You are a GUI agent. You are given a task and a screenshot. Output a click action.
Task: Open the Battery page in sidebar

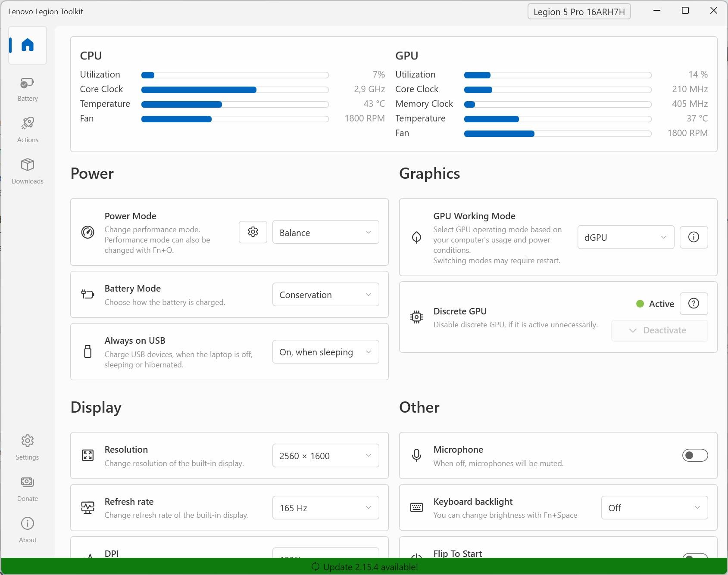(28, 90)
